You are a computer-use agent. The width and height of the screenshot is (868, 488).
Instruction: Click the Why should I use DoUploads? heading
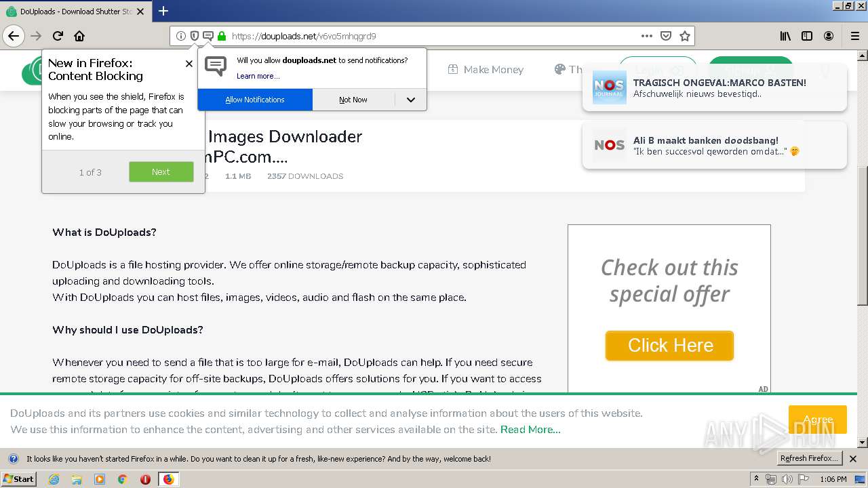point(127,329)
